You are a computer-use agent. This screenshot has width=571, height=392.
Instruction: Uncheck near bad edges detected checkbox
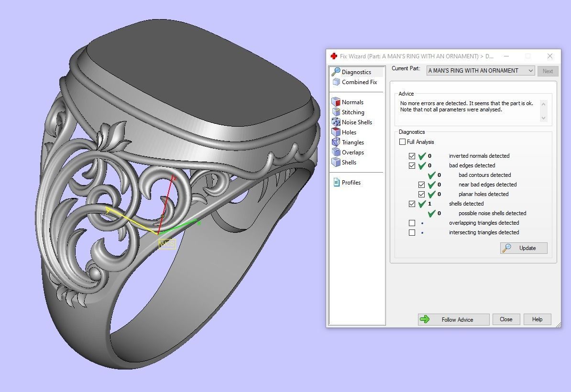[x=421, y=185]
